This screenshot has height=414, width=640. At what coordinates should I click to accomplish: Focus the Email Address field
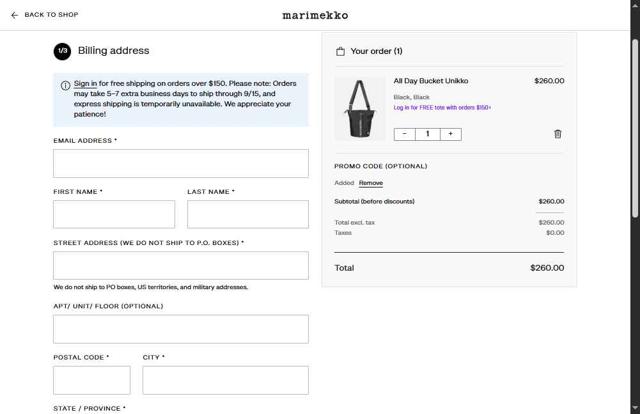pyautogui.click(x=181, y=163)
